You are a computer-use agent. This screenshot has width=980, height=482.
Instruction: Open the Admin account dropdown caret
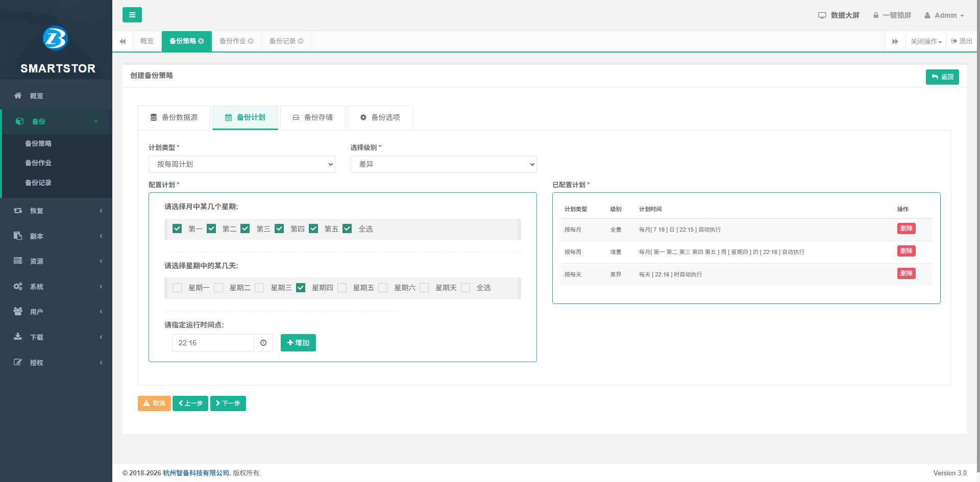click(962, 16)
